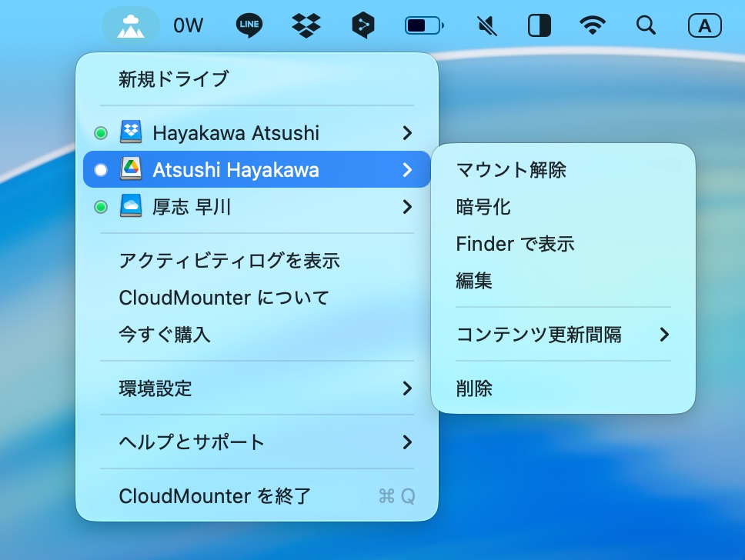
Task: Select マウント解除 to unmount drive
Action: pyautogui.click(x=511, y=170)
